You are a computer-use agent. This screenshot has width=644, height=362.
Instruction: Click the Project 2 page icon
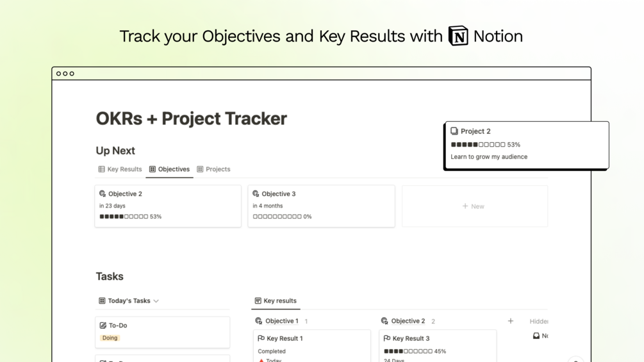click(x=454, y=131)
